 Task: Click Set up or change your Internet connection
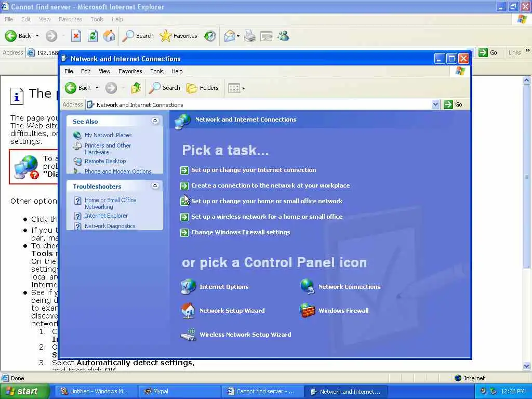point(254,170)
